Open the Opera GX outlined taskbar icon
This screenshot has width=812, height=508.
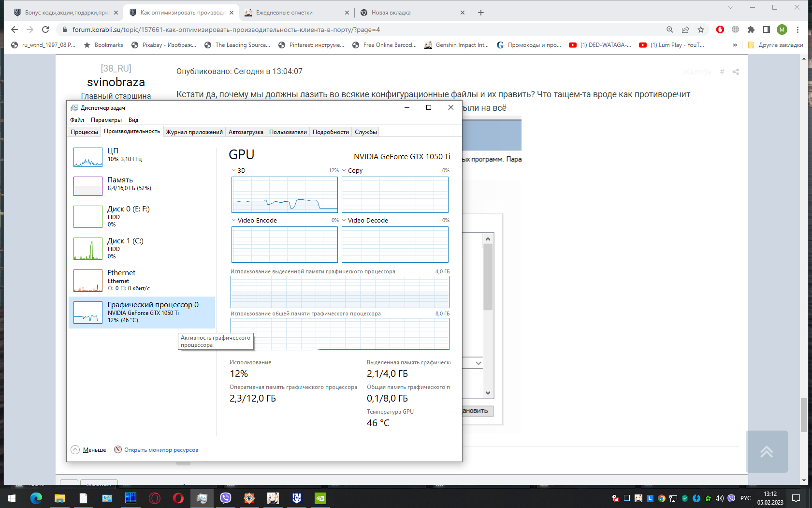pyautogui.click(x=155, y=498)
